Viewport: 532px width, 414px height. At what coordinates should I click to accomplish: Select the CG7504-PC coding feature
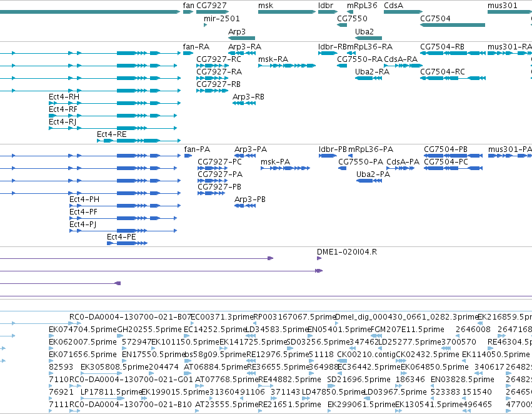453,168
